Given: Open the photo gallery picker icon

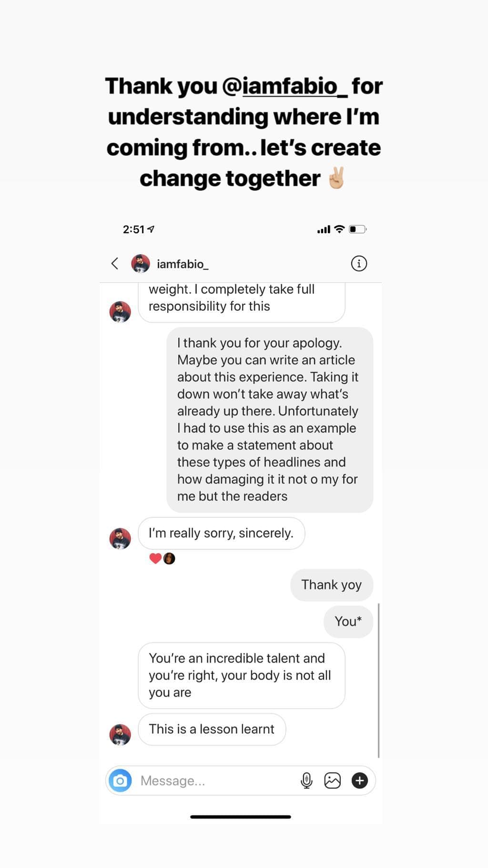Looking at the screenshot, I should 332,781.
